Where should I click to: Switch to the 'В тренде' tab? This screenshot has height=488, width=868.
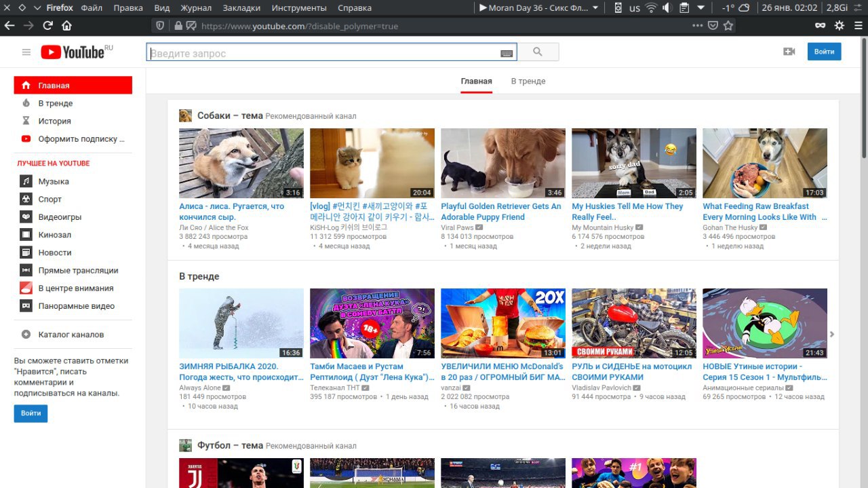point(528,81)
